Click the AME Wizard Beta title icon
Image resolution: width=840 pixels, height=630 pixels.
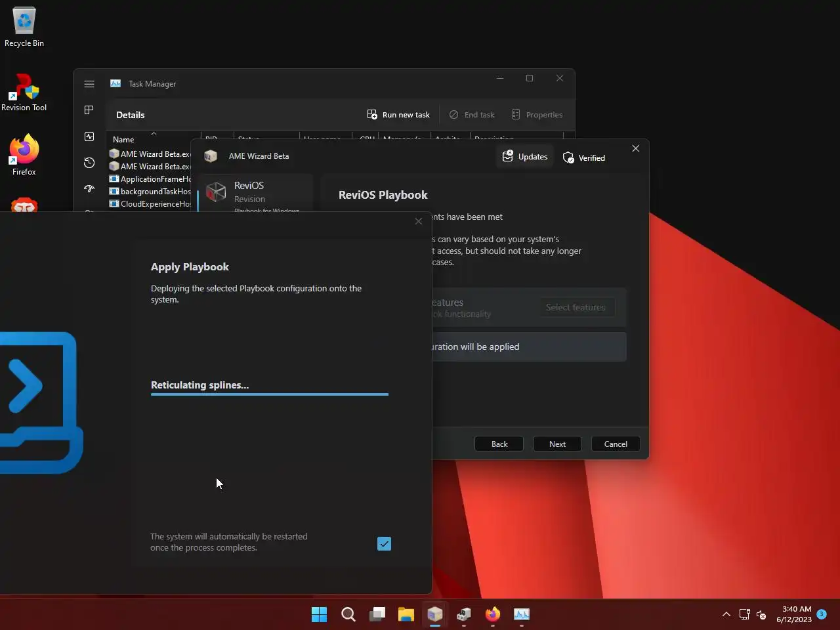pyautogui.click(x=211, y=156)
